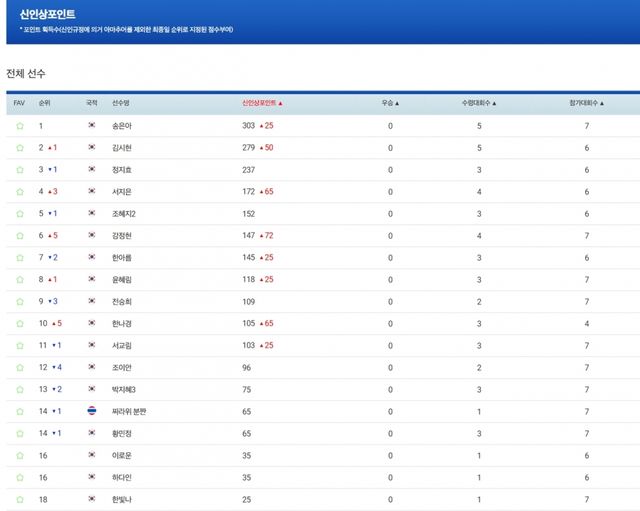Sort the table by 수령대회수 column
The image size is (640, 511).
point(479,103)
